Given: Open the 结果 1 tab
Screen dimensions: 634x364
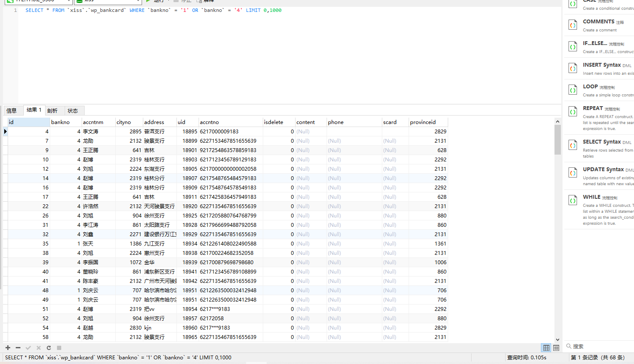Looking at the screenshot, I should pos(34,110).
